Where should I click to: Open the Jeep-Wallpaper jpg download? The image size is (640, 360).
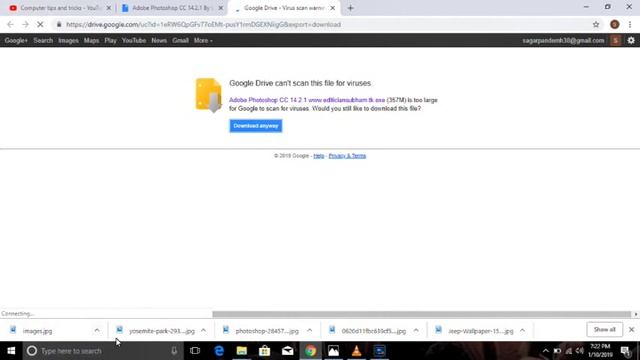(x=480, y=331)
